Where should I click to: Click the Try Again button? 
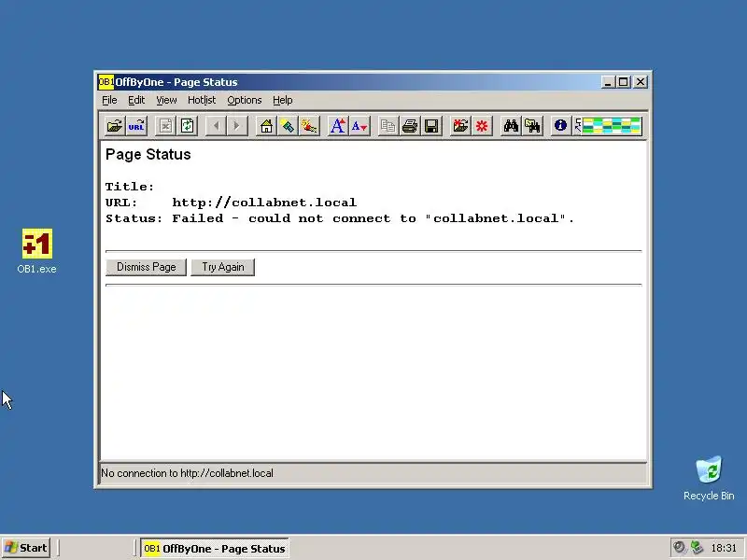pyautogui.click(x=223, y=267)
